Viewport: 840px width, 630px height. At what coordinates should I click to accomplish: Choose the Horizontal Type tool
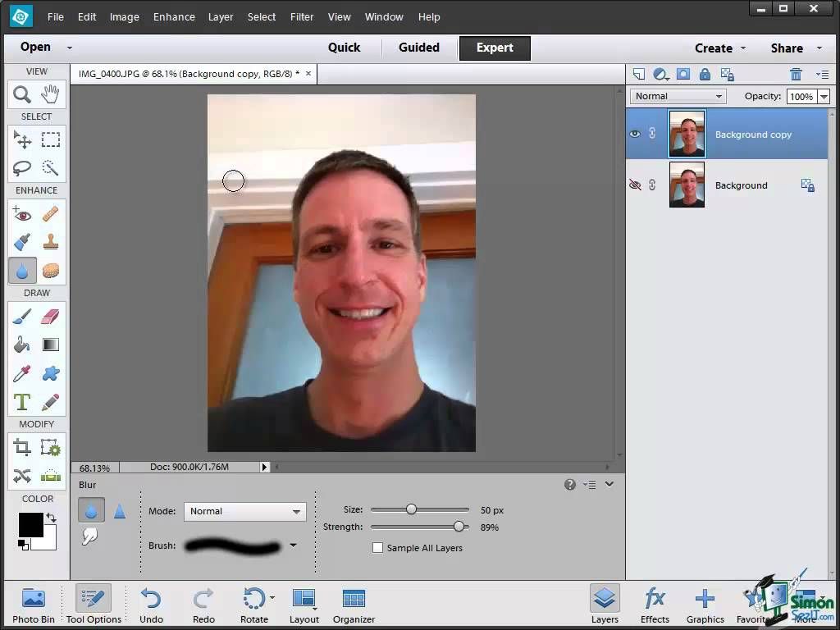click(22, 402)
